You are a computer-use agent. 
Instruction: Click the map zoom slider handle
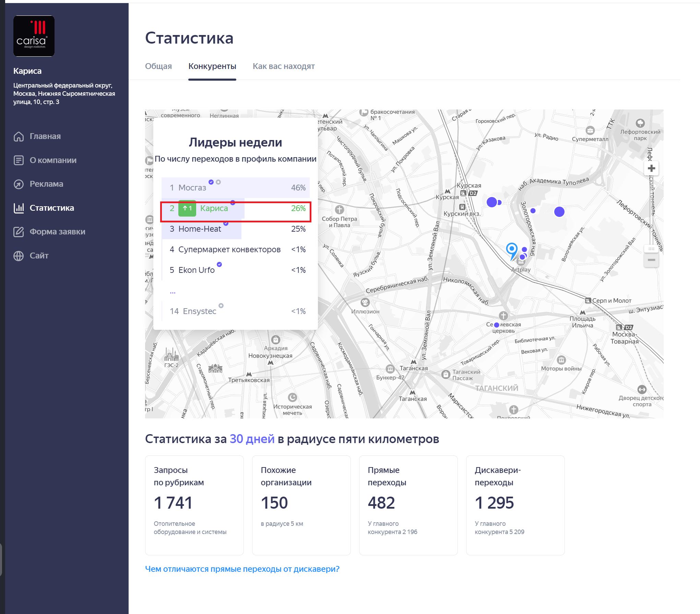[651, 248]
